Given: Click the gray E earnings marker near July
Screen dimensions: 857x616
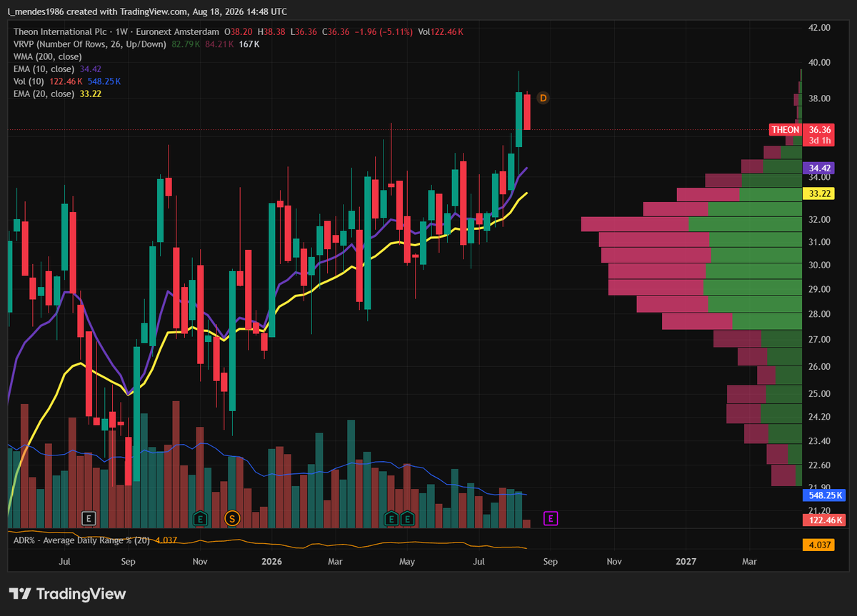Looking at the screenshot, I should pos(89,518).
